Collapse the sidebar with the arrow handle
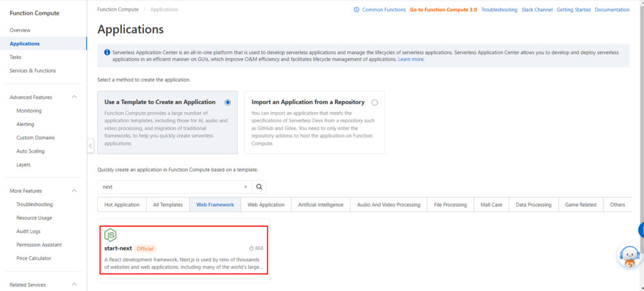Viewport: 644px width, 291px height. tap(91, 145)
